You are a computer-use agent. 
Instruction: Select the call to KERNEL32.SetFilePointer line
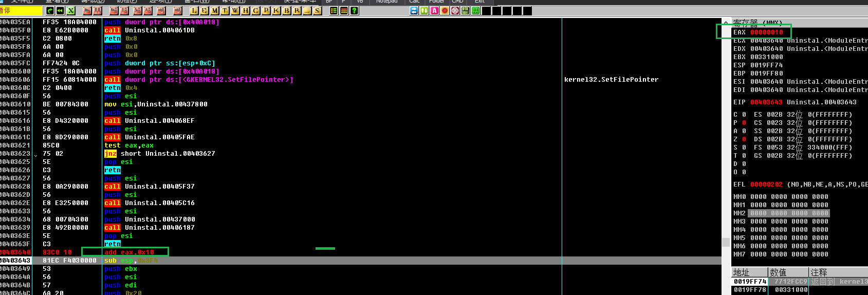tap(199, 80)
